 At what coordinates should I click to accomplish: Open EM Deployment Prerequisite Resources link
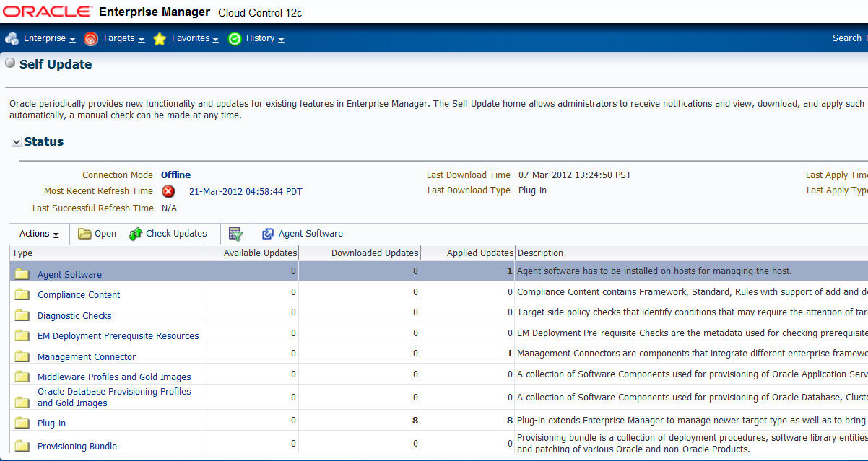coord(118,336)
